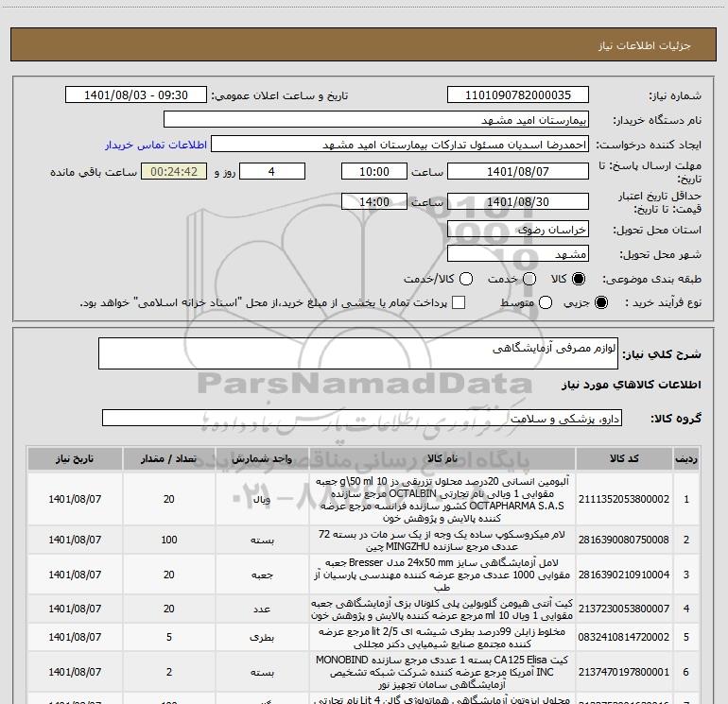Click product code 2137470197800001
Viewport: 728px width, 704px height.
point(624,672)
